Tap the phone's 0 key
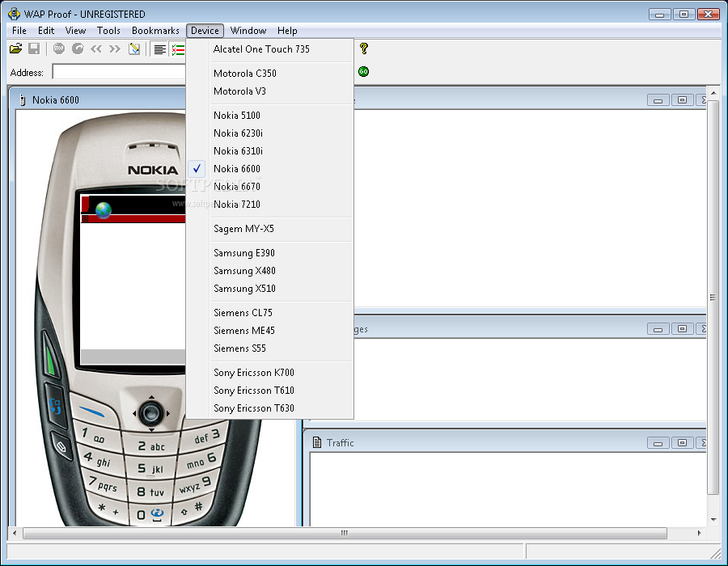728x566 pixels. pyautogui.click(x=150, y=514)
